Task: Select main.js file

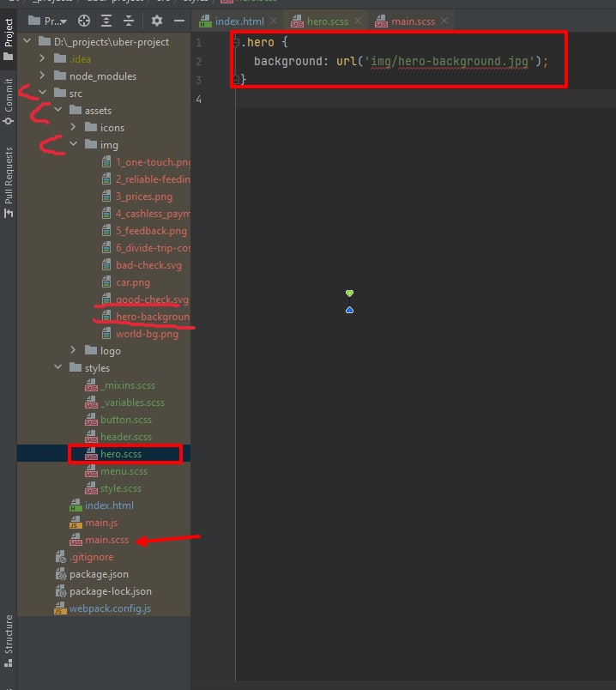Action: pyautogui.click(x=94, y=523)
